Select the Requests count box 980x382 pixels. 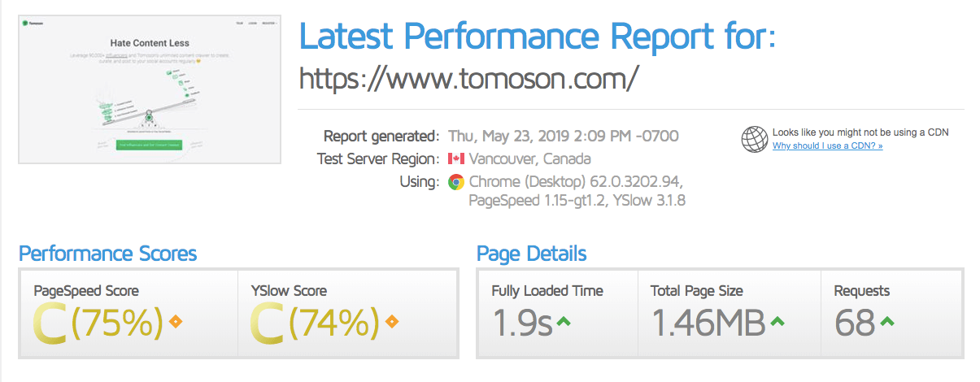tap(891, 313)
